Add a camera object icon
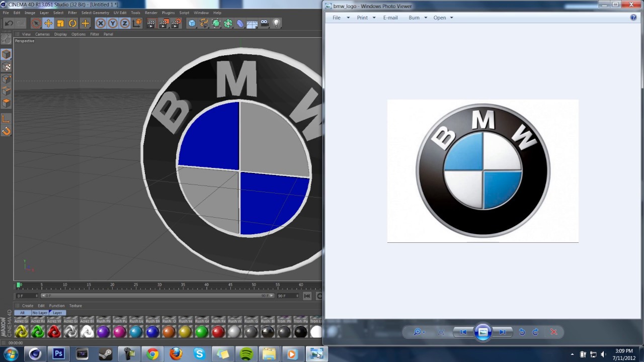Image resolution: width=644 pixels, height=362 pixels. tap(264, 23)
